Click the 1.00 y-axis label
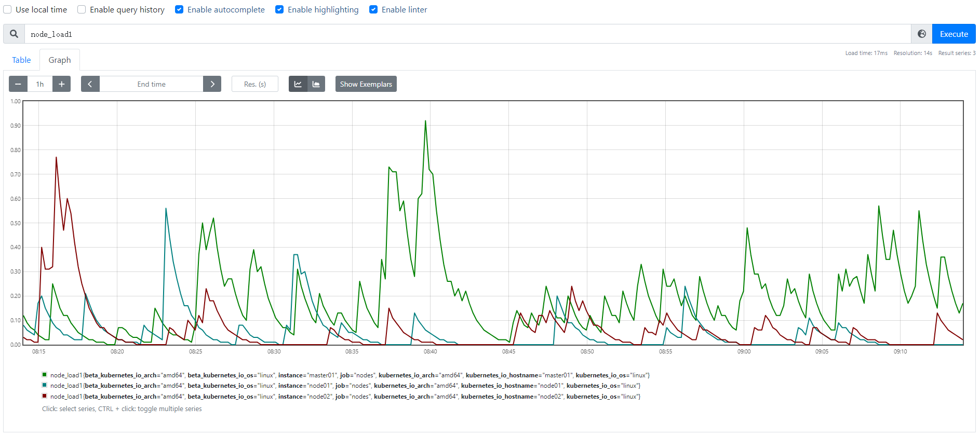980x436 pixels. pos(16,101)
